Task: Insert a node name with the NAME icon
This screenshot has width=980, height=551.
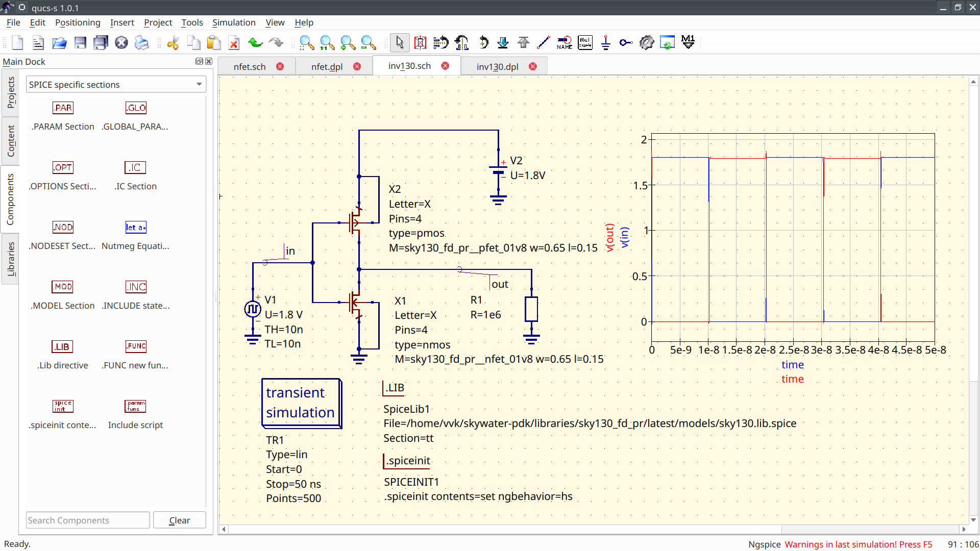Action: [565, 43]
